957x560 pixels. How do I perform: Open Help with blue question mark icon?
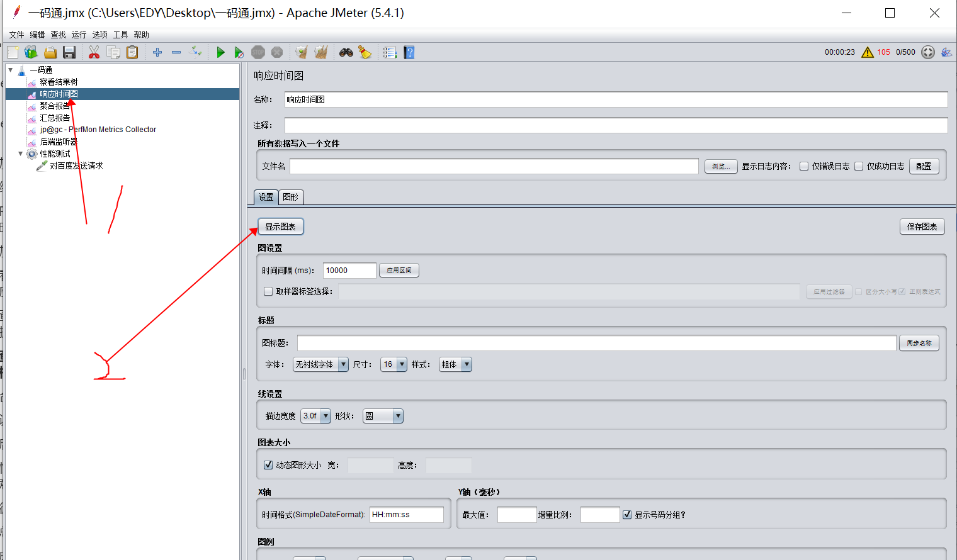point(409,52)
